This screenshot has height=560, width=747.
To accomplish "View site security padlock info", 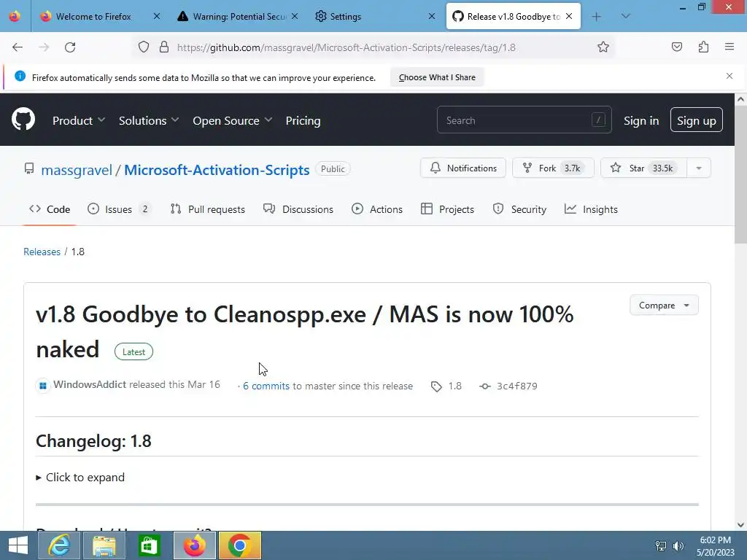I will [x=164, y=47].
